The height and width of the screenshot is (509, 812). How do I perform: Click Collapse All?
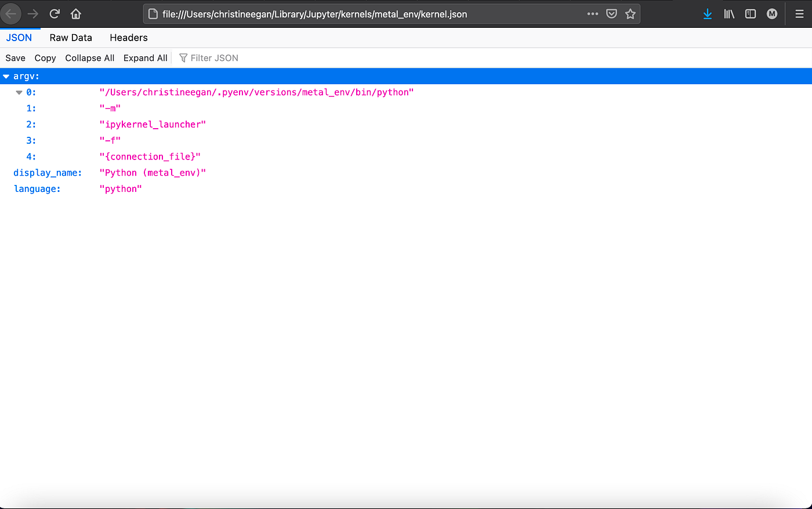point(90,58)
